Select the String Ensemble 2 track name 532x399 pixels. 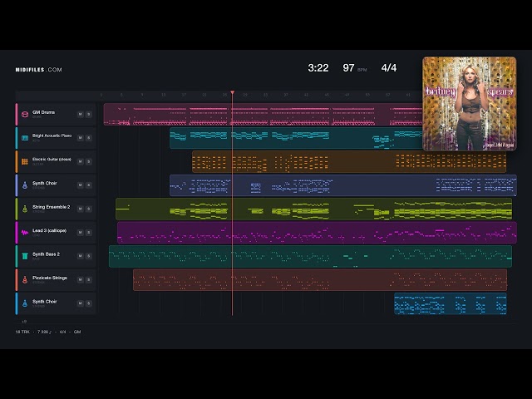click(x=52, y=207)
